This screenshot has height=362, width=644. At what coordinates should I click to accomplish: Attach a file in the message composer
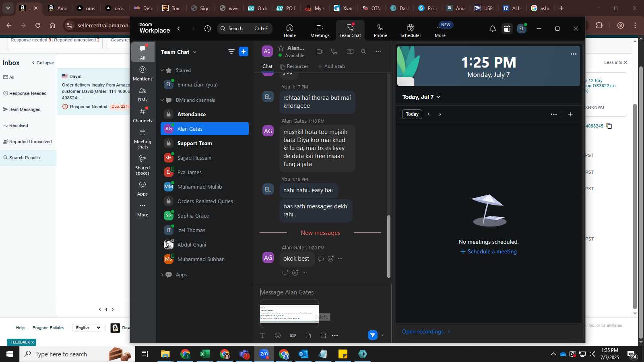(x=308, y=335)
